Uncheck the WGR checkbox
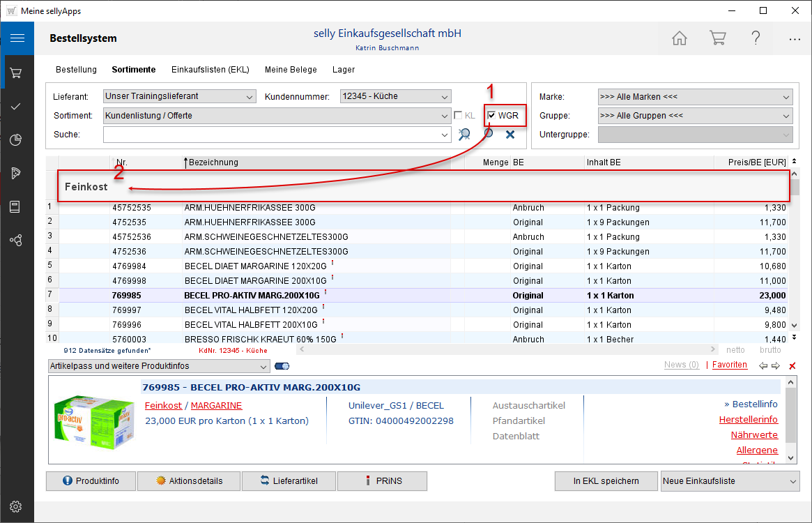Image resolution: width=812 pixels, height=523 pixels. (492, 116)
